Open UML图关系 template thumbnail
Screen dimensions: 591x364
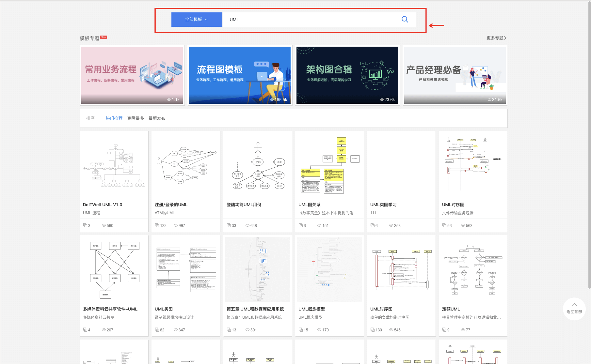(x=329, y=165)
